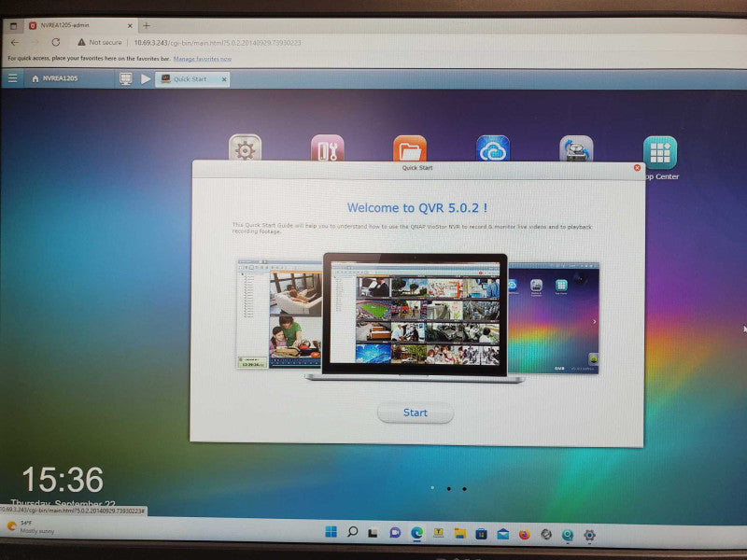Image resolution: width=747 pixels, height=560 pixels.
Task: Select the first desktop page dot
Action: click(432, 487)
